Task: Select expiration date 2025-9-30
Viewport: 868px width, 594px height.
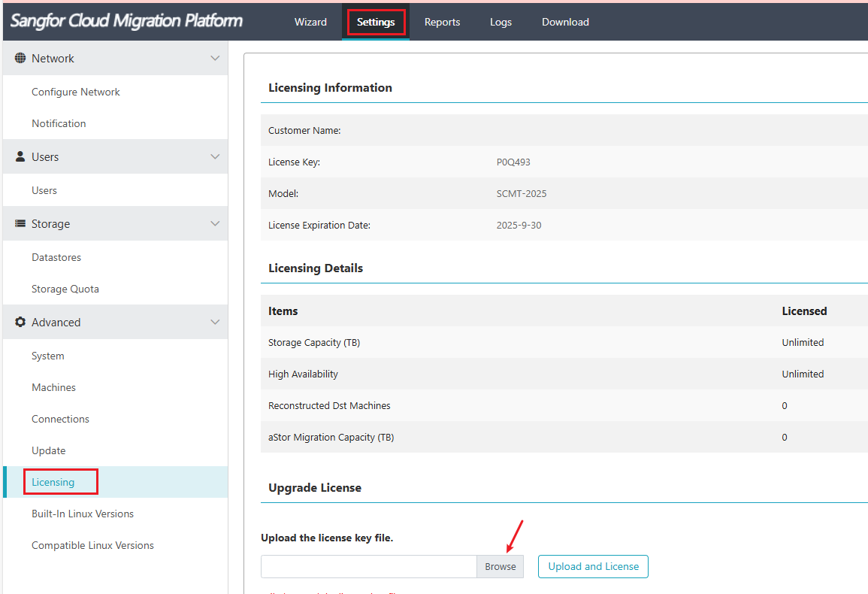Action: tap(519, 226)
